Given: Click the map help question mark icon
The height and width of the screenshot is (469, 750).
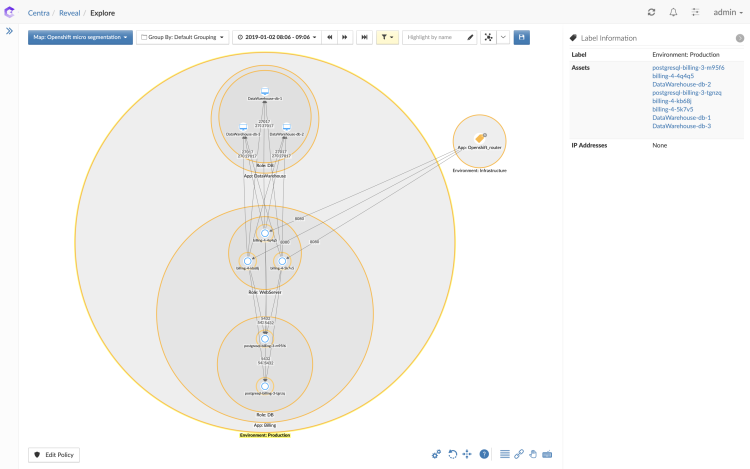Looking at the screenshot, I should tap(484, 454).
